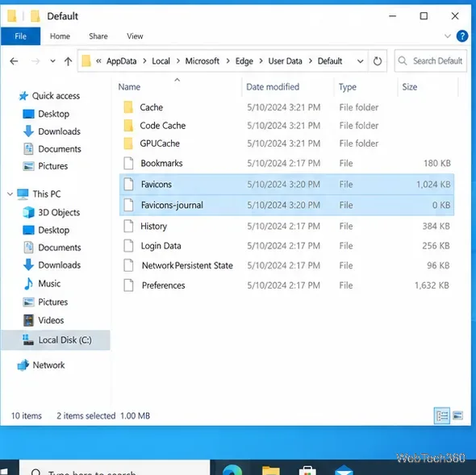Viewport: 476px width, 475px height.
Task: Click the 384 KB History size cell
Action: point(436,226)
